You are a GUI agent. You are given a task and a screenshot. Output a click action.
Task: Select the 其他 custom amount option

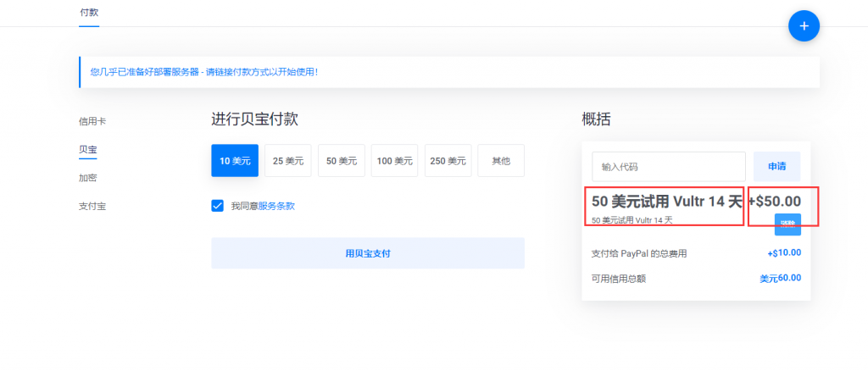[x=500, y=161]
